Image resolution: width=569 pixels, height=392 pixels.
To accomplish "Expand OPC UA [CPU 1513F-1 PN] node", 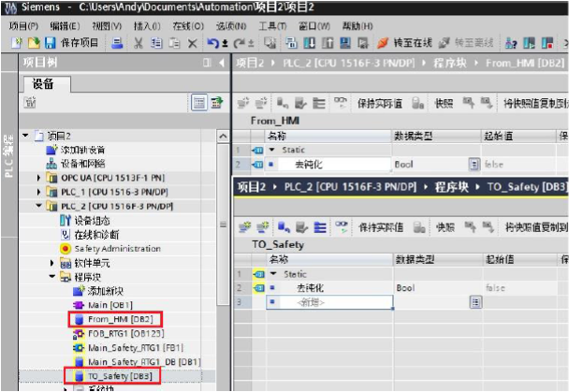I will coord(38,178).
